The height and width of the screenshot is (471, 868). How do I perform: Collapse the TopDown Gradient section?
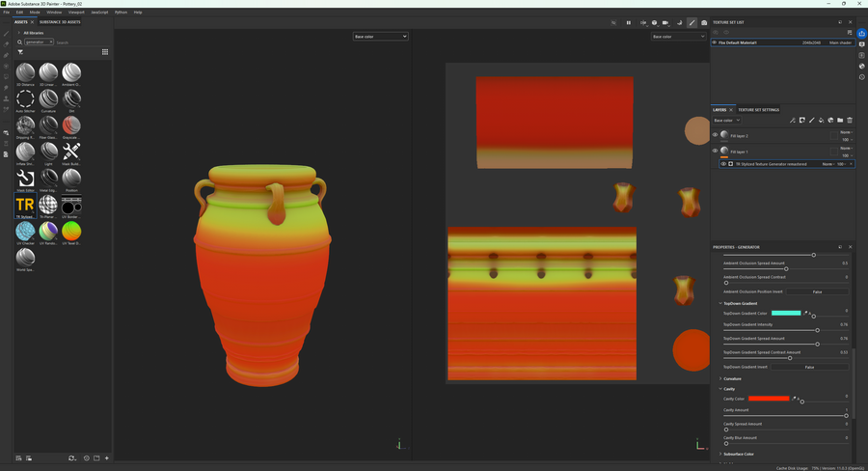741,303
